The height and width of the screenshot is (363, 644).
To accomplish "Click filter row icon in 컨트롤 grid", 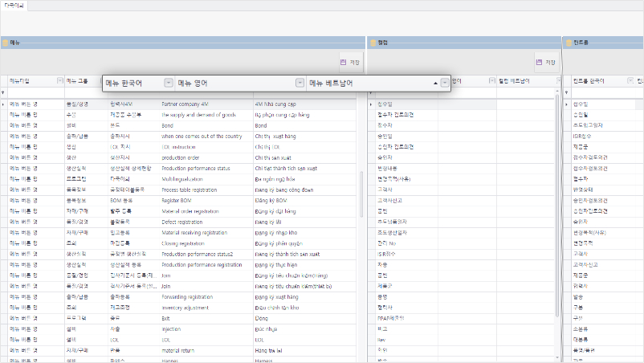I will (x=567, y=93).
